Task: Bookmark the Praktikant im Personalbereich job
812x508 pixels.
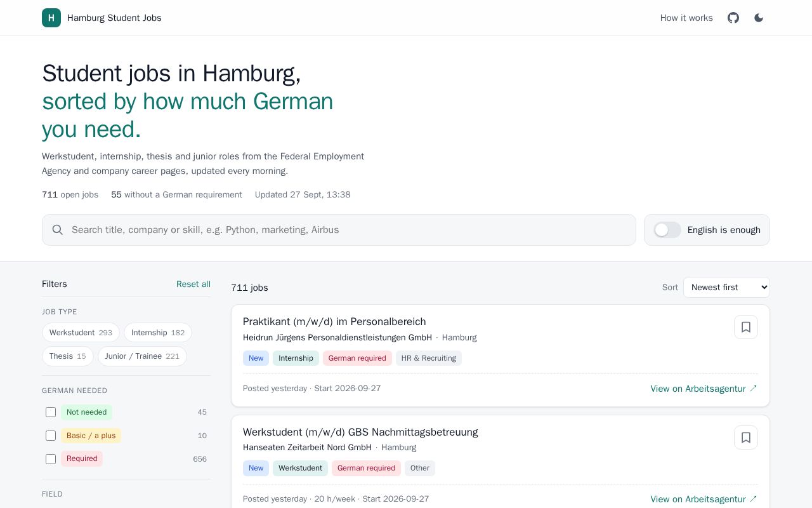Action: point(746,327)
